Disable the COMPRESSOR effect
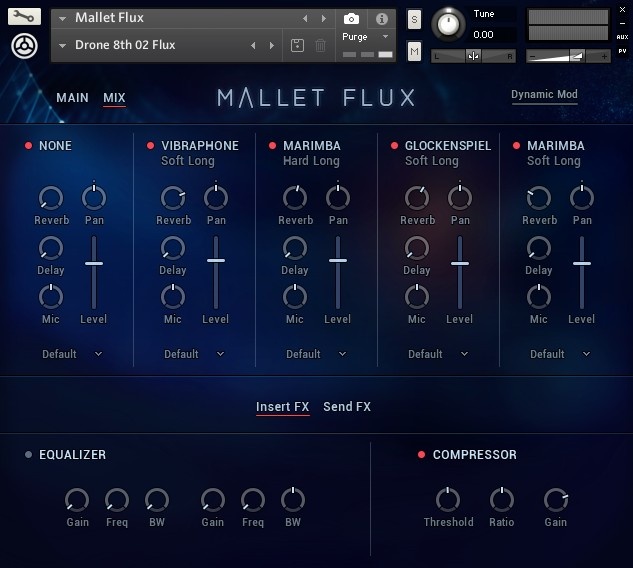 pyautogui.click(x=421, y=455)
